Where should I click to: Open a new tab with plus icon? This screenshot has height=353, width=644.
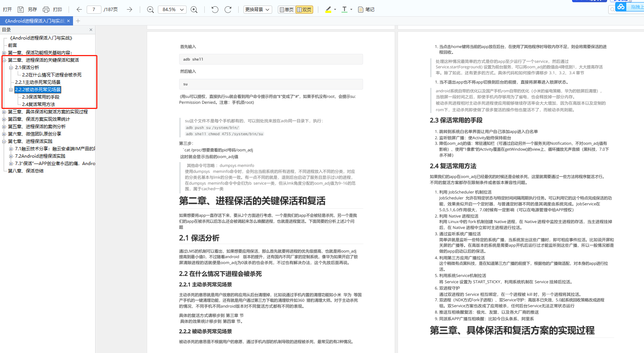tap(78, 21)
